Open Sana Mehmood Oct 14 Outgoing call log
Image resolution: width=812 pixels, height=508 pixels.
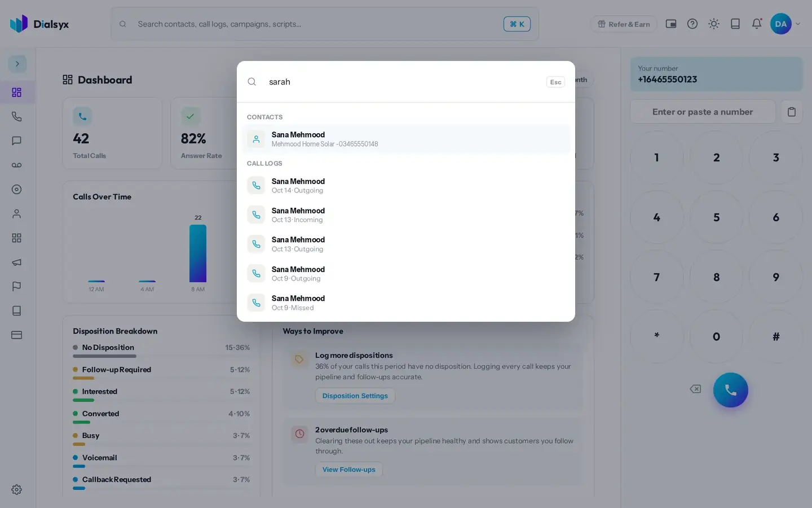tap(406, 185)
